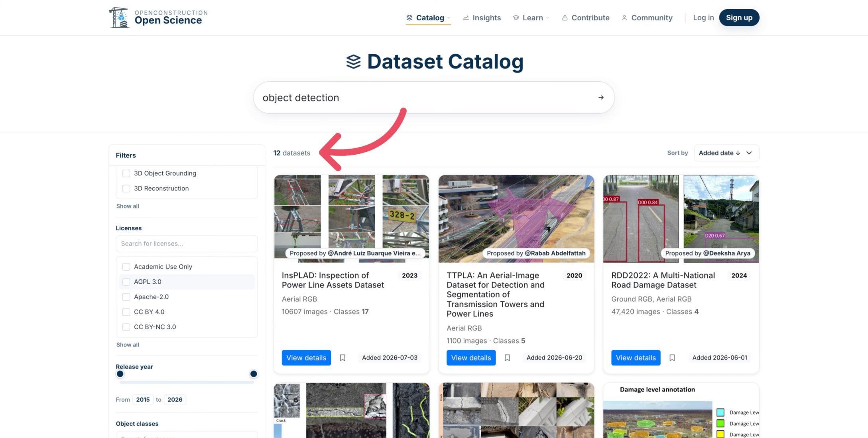
Task: Click the 2024 year badge on RDD2022
Action: 739,275
